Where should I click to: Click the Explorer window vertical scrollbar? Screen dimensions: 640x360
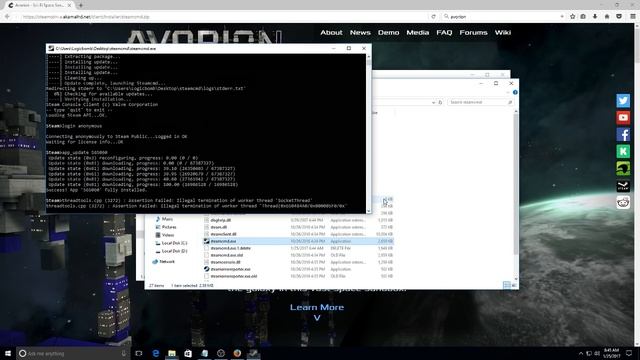click(516, 194)
